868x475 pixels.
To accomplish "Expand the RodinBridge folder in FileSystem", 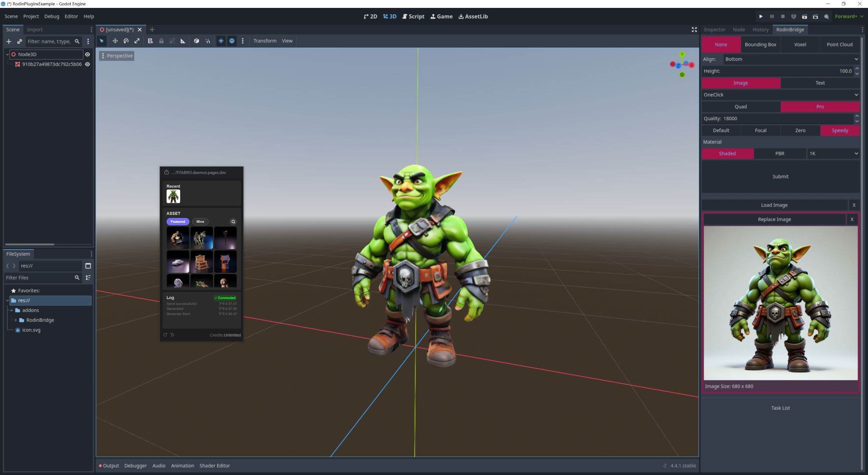I will tap(16, 320).
